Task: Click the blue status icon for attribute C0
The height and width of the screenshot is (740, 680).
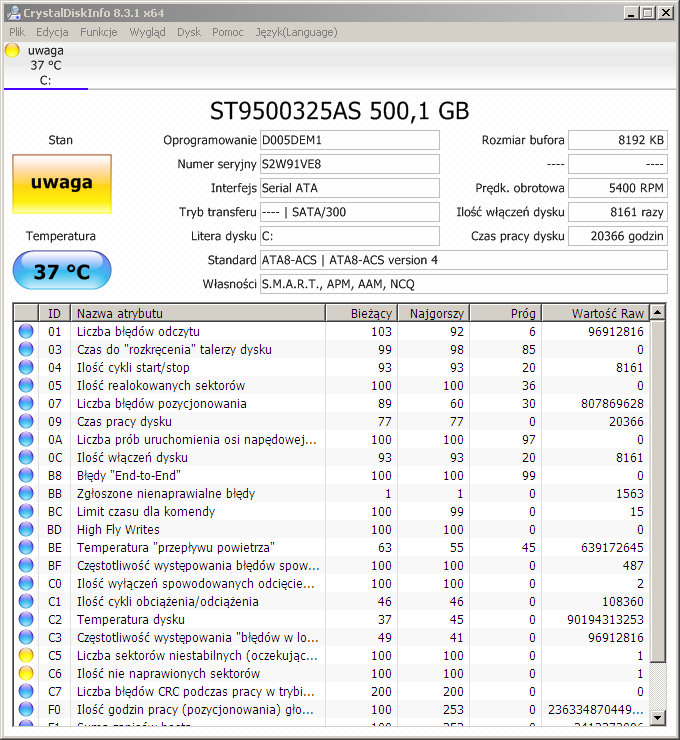Action: [26, 583]
